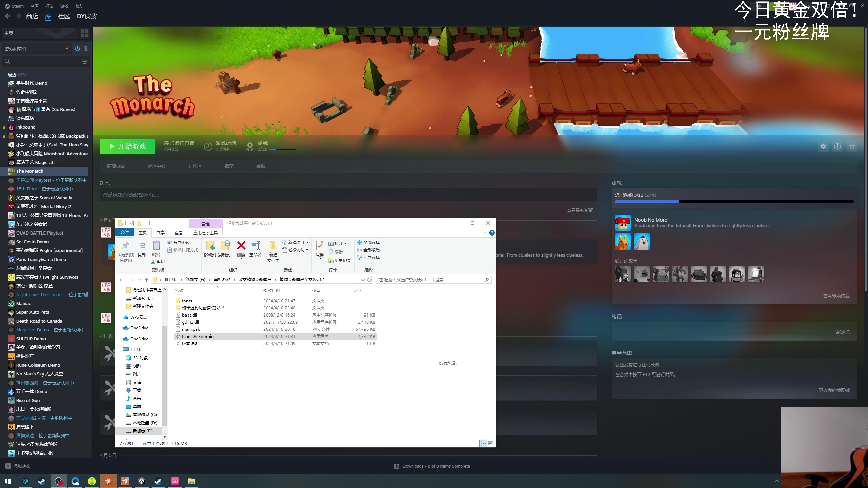868x488 pixels.
Task: Open the game info icon
Action: 837,146
